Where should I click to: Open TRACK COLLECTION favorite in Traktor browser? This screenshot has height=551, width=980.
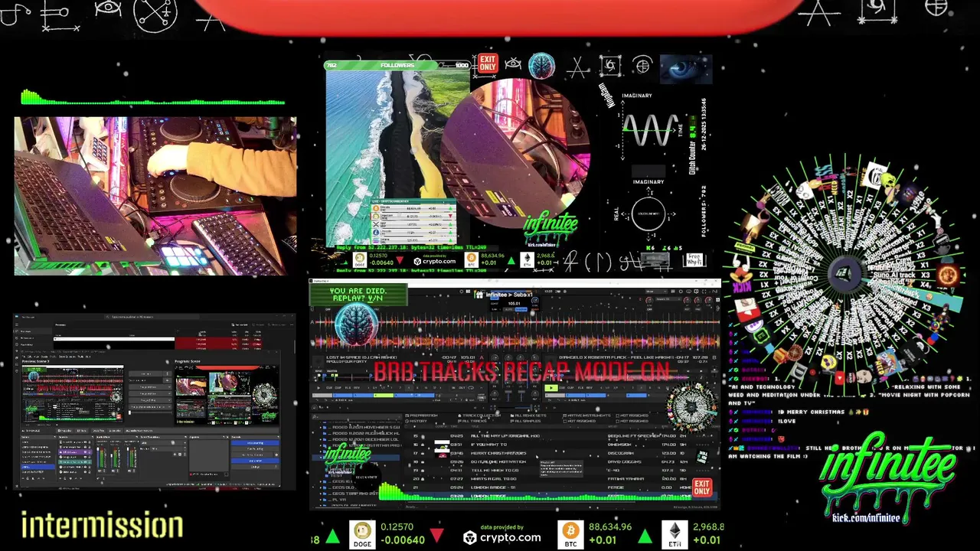[479, 416]
